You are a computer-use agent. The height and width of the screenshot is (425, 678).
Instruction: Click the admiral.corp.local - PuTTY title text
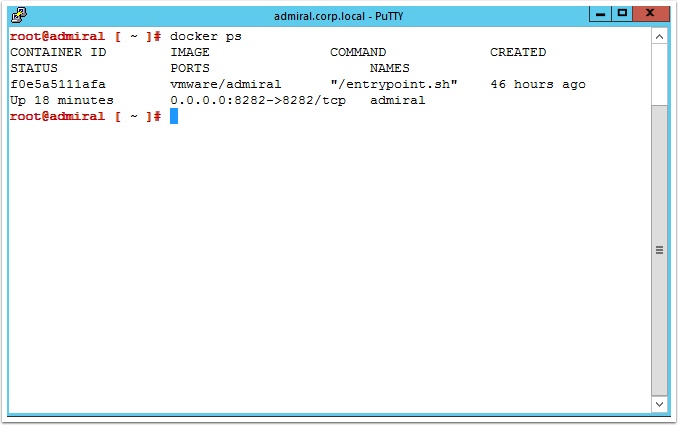[x=339, y=16]
